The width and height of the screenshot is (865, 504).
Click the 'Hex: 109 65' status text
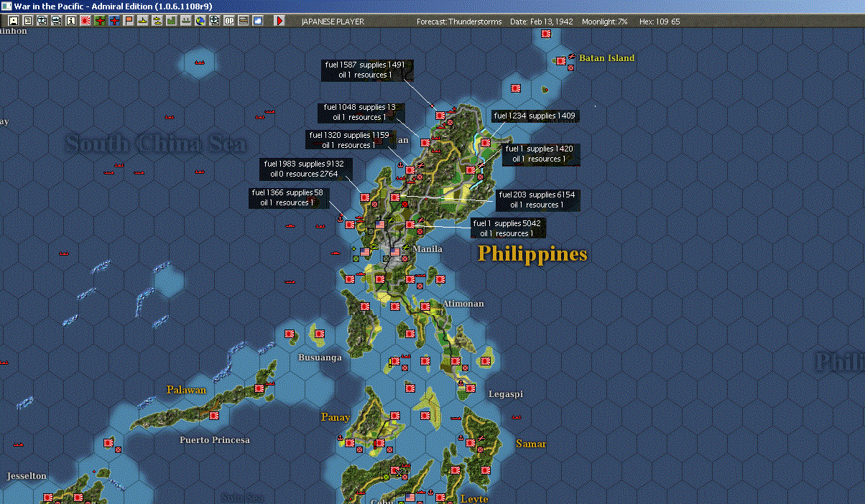coord(660,22)
